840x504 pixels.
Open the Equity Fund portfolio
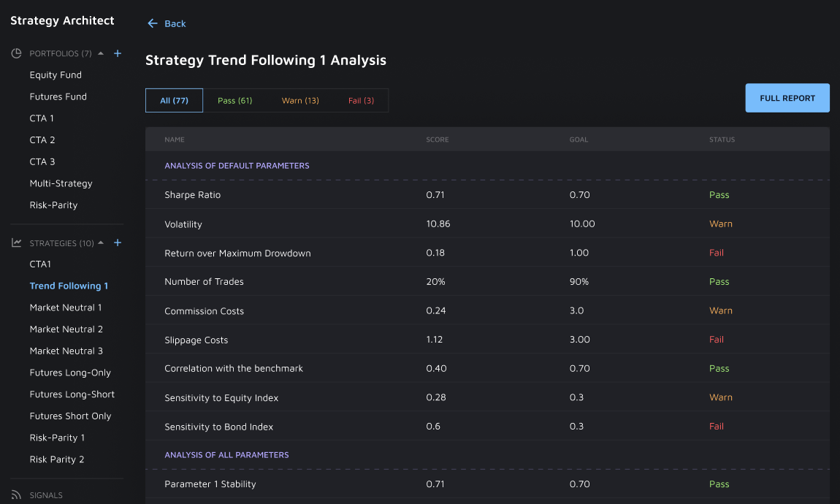[x=56, y=75]
